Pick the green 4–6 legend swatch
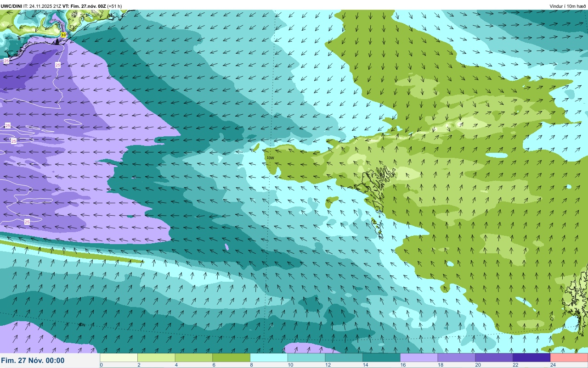Image resolution: width=588 pixels, height=368 pixels. pyautogui.click(x=194, y=357)
